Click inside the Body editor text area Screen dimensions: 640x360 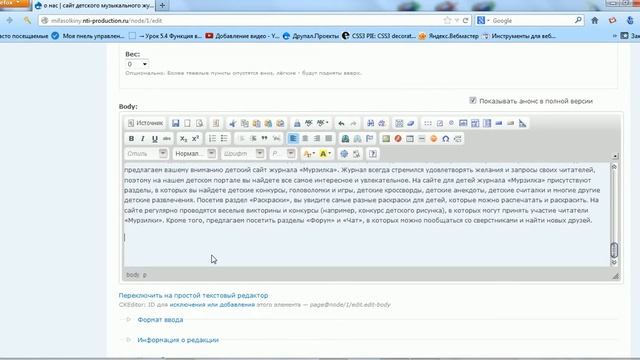coord(367,215)
